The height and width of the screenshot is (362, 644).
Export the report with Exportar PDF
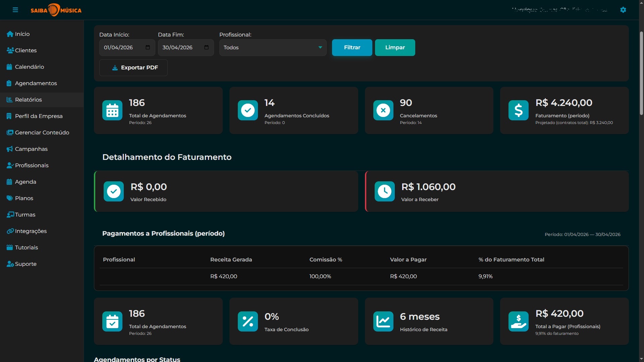(133, 68)
